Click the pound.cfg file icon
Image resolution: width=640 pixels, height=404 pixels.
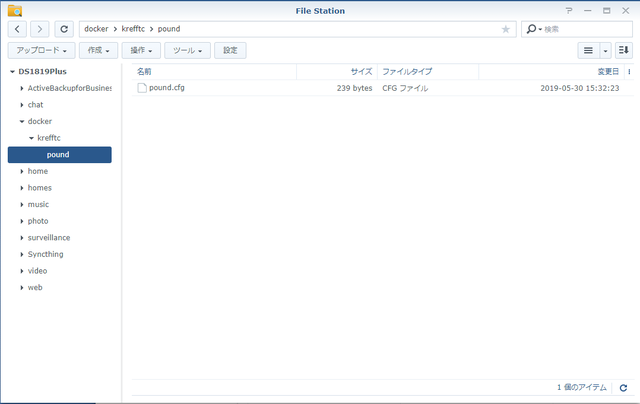(142, 88)
